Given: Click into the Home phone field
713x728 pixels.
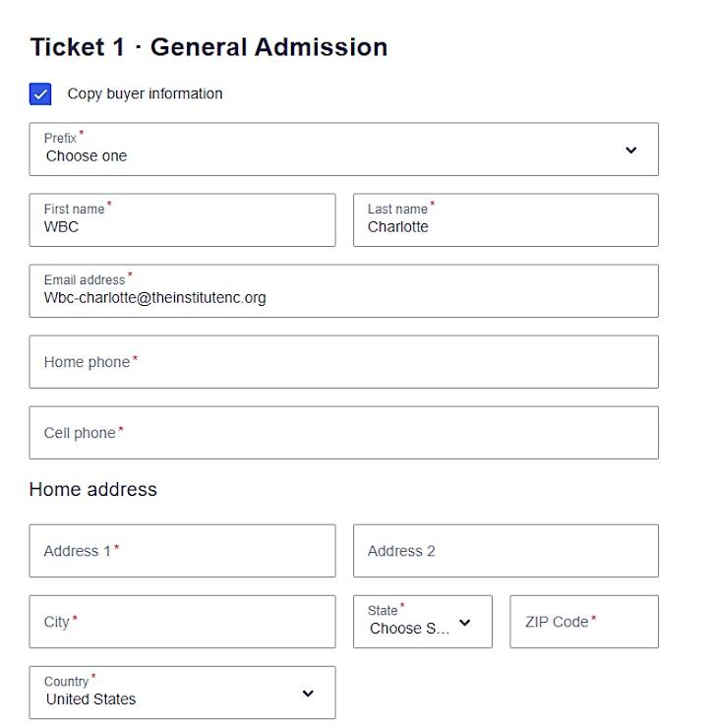Looking at the screenshot, I should [x=343, y=362].
